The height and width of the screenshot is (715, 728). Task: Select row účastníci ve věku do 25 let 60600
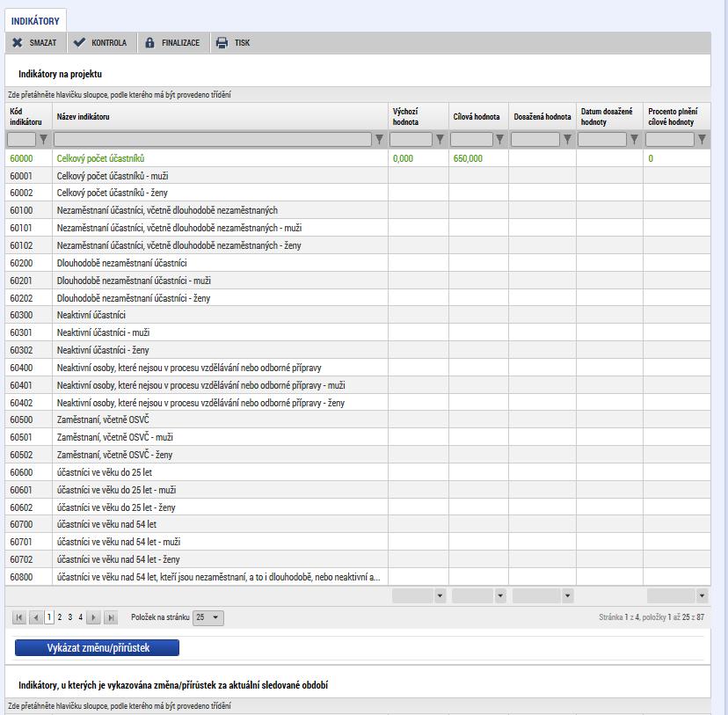click(x=358, y=472)
